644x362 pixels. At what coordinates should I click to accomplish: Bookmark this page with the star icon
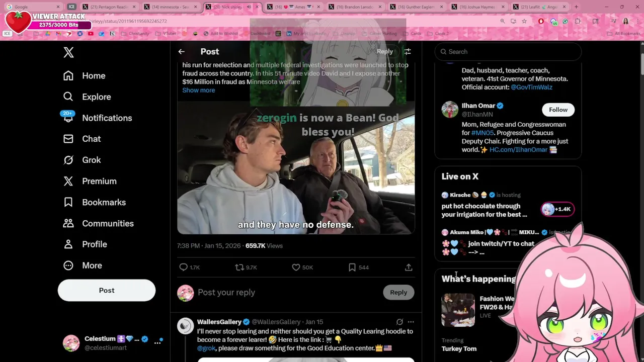(x=524, y=21)
